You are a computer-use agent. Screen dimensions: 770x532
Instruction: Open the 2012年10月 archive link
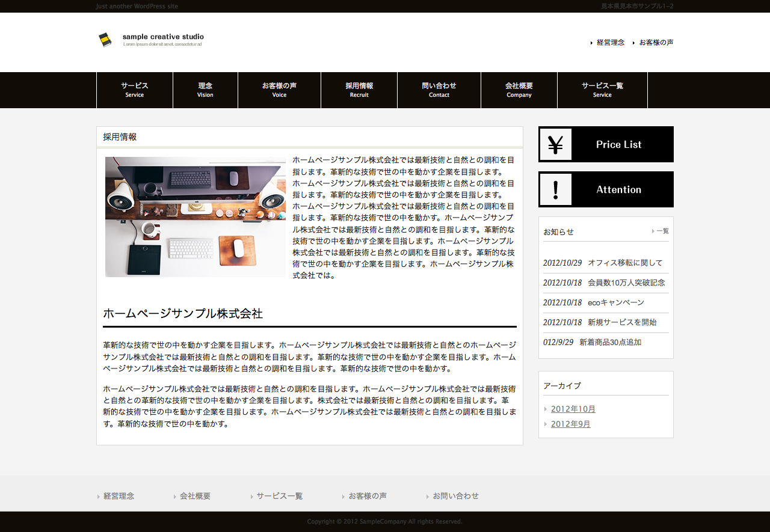[x=573, y=409]
